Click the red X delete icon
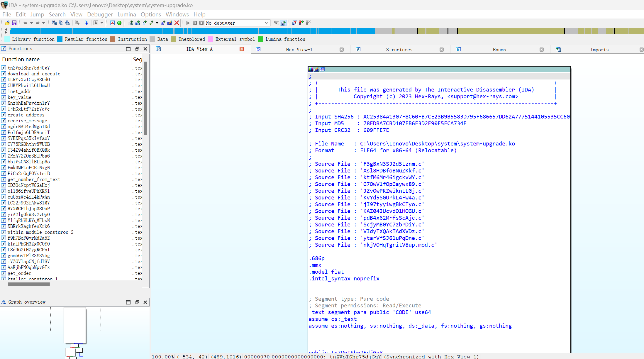Viewport: 644px width, 359px height. coord(177,23)
